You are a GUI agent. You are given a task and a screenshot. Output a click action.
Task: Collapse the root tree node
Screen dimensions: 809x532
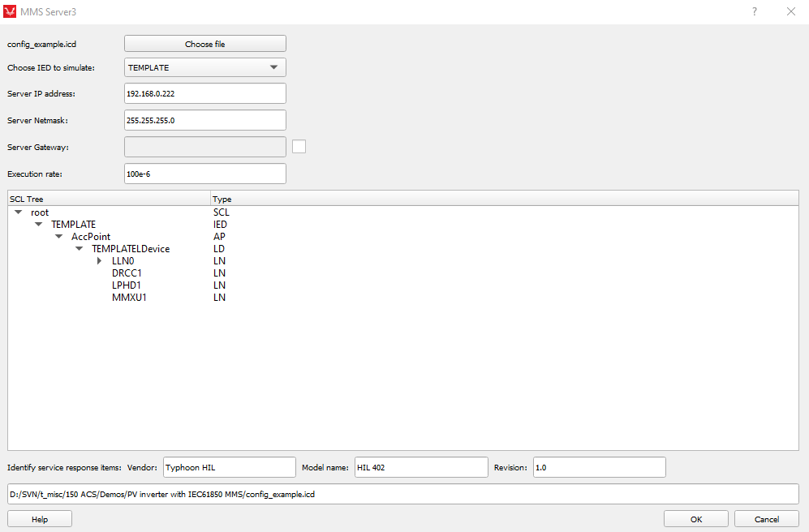19,212
